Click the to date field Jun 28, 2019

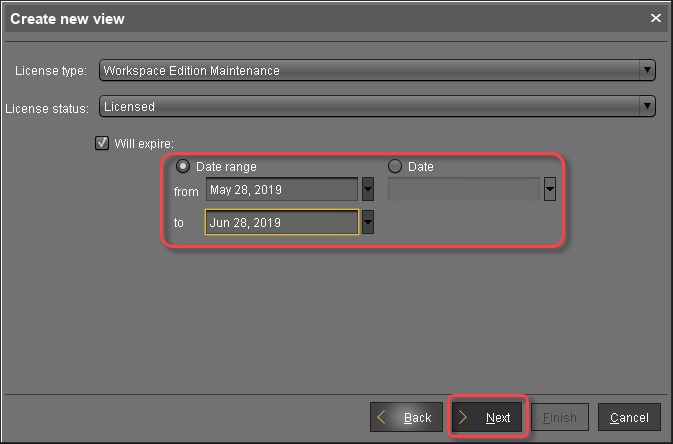(281, 222)
